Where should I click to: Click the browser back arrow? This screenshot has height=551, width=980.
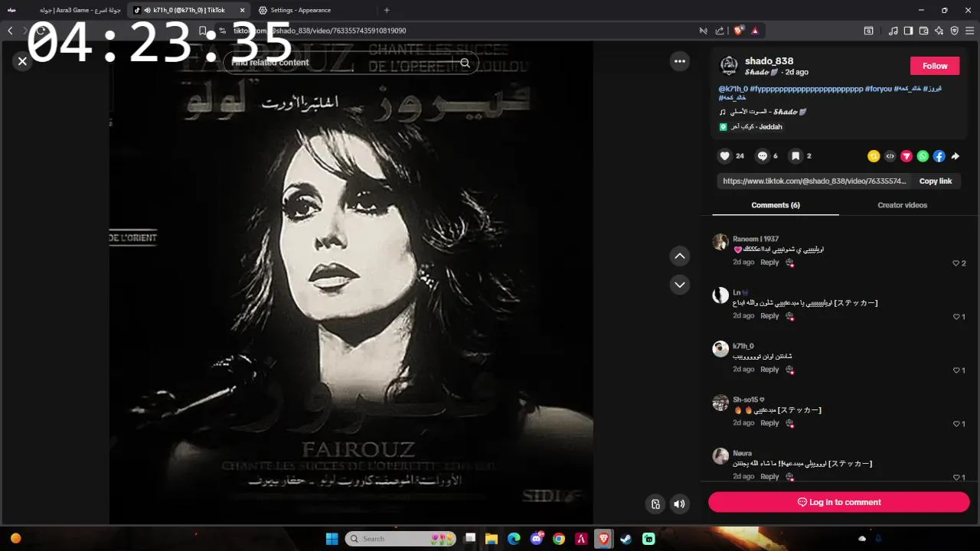(10, 31)
